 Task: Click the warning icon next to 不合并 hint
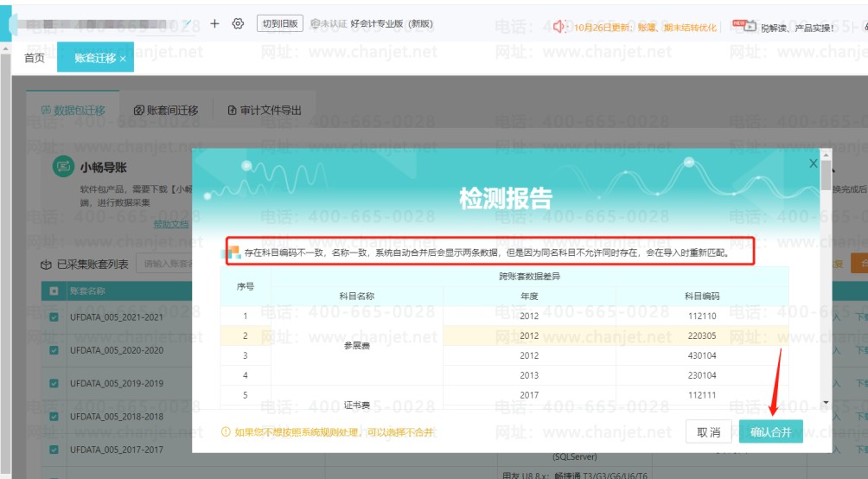click(226, 432)
